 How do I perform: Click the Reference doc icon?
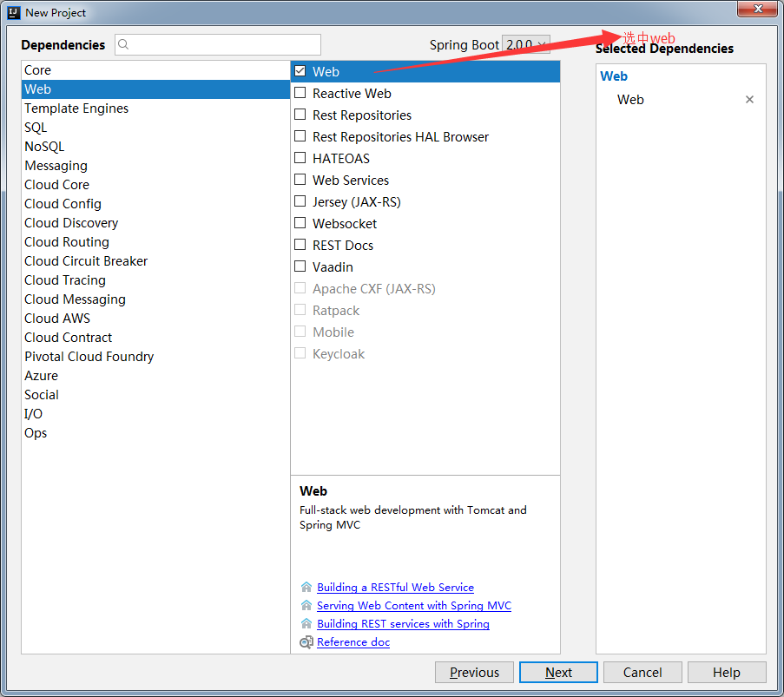[x=306, y=642]
